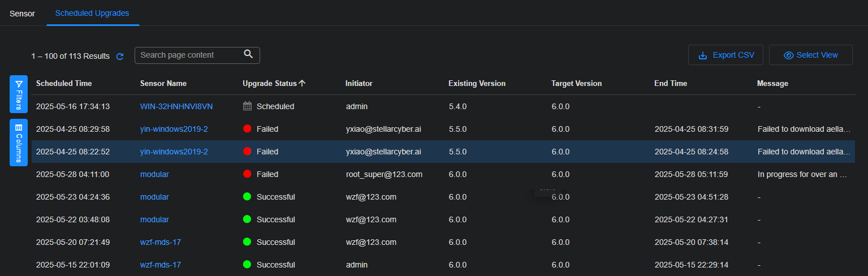This screenshot has height=276, width=868.
Task: Switch to the Sensor tab
Action: pos(22,13)
